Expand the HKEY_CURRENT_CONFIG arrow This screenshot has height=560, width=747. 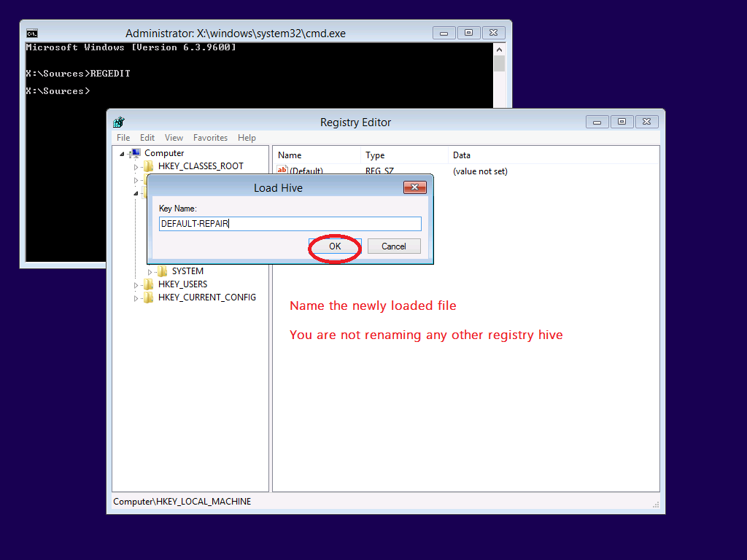click(136, 298)
